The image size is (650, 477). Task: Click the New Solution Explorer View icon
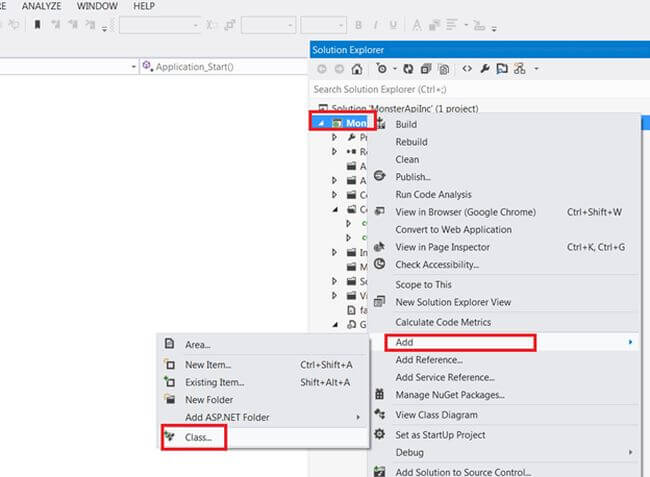(x=380, y=301)
